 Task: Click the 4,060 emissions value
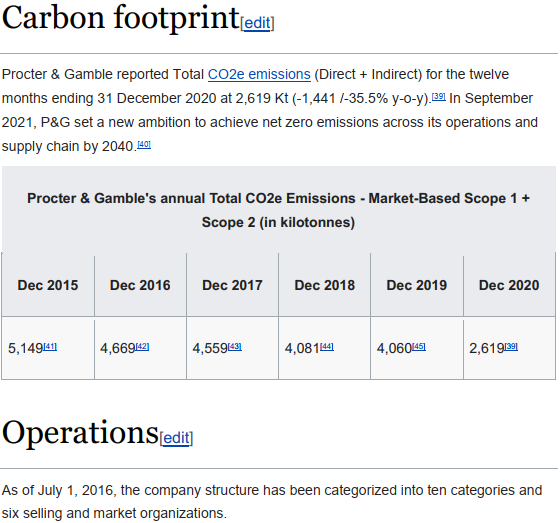click(394, 348)
